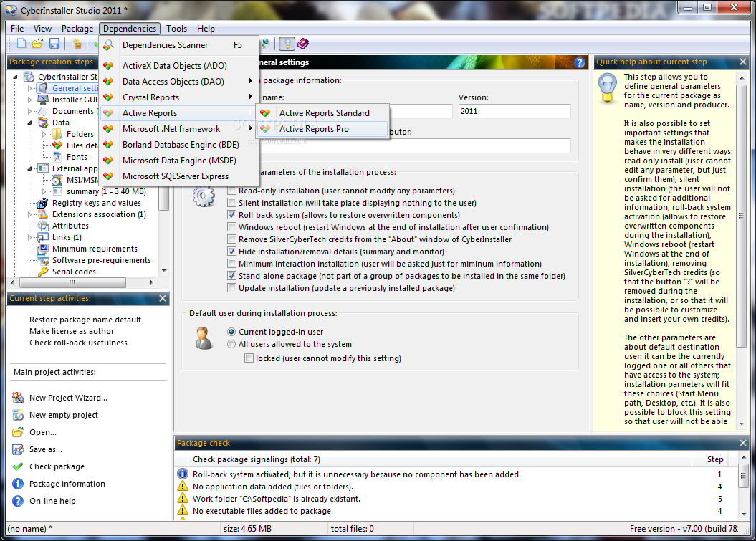Expand the Documents tree node
Screen dimensions: 756x541
30,111
